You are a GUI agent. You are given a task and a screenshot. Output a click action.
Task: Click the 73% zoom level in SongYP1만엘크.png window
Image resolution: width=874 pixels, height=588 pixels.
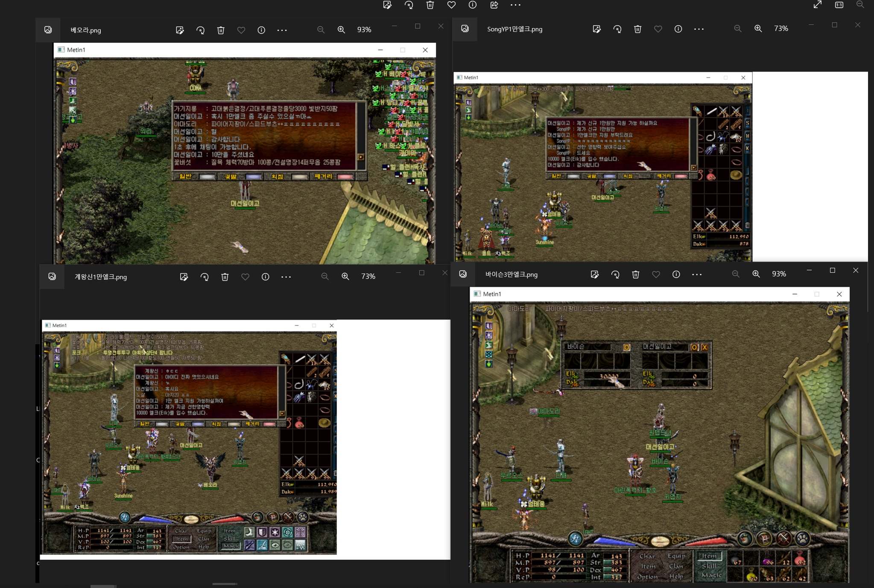781,29
